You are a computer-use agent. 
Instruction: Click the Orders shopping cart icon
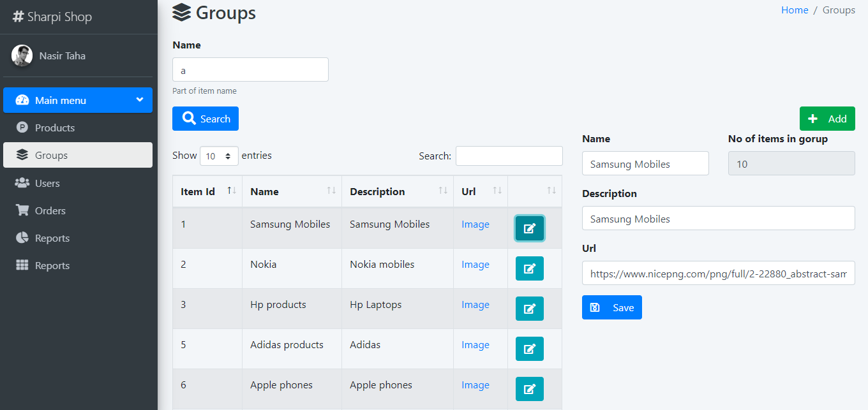pos(22,210)
